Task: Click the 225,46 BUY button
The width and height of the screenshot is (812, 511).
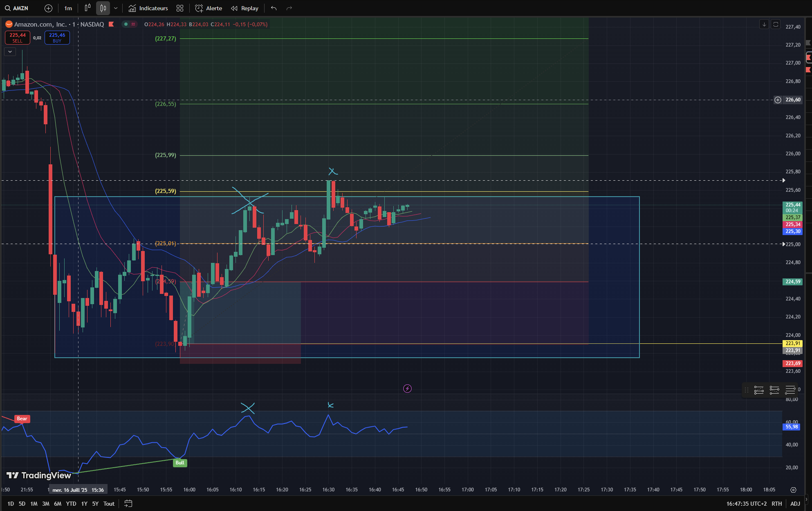Action: pos(57,38)
